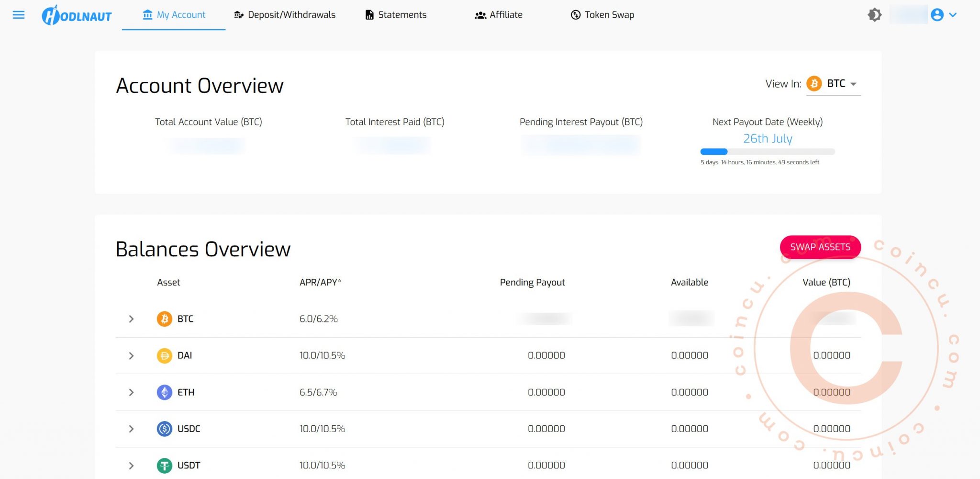Screen dimensions: 980x479
Task: Open the View In currency dropdown
Action: tap(833, 84)
